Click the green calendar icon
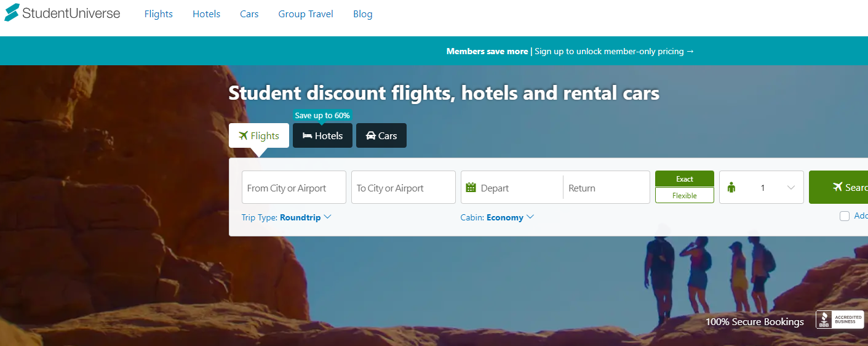This screenshot has height=346, width=868. pos(471,188)
